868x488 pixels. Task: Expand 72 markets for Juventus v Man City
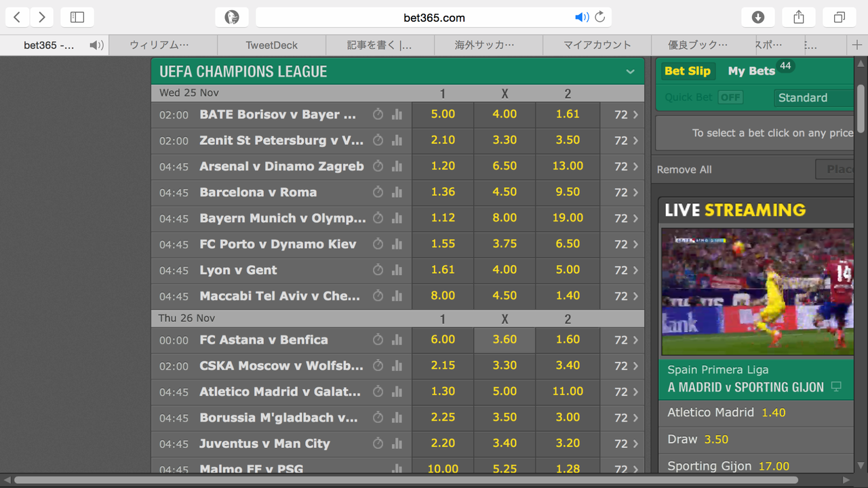(x=627, y=444)
